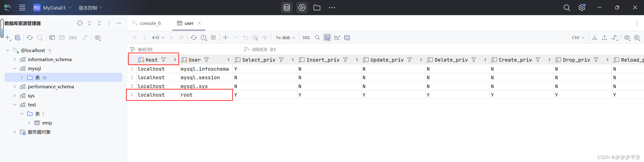Screen dimensions: 644x162
Task: Switch to console_6 tab
Action: (x=147, y=23)
